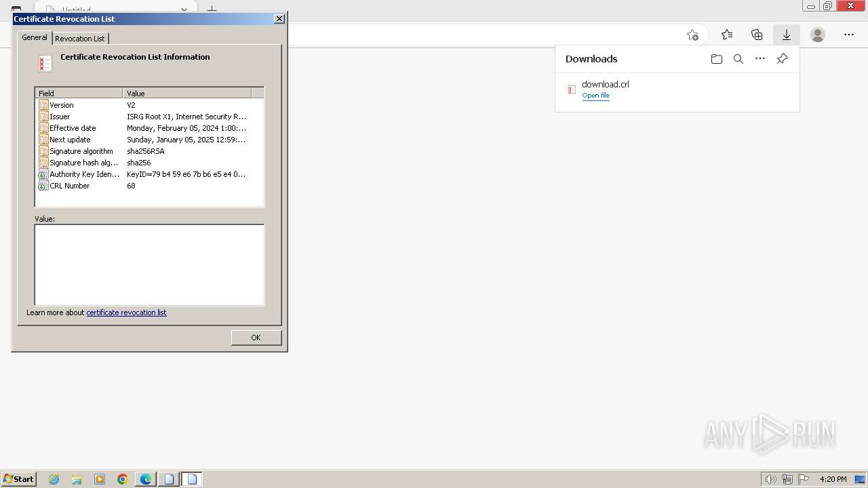Click the Version row icon
Image resolution: width=868 pixels, height=488 pixels.
[x=43, y=105]
